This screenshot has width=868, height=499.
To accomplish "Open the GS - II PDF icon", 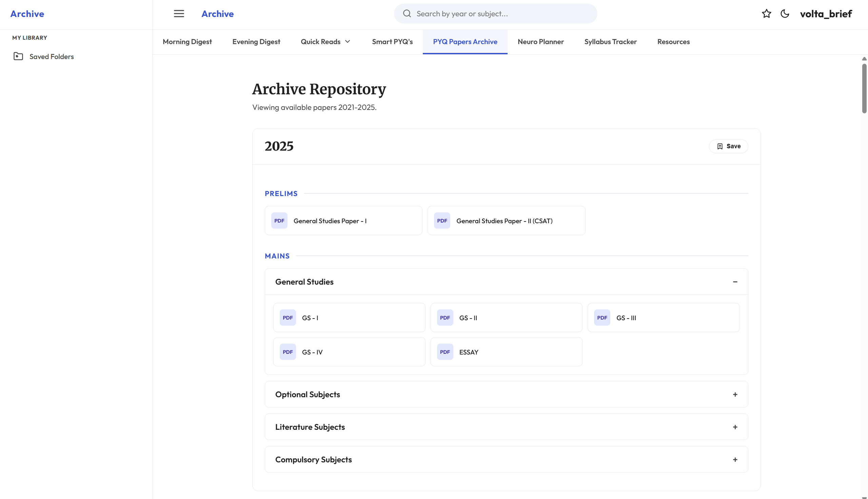I will coord(445,318).
